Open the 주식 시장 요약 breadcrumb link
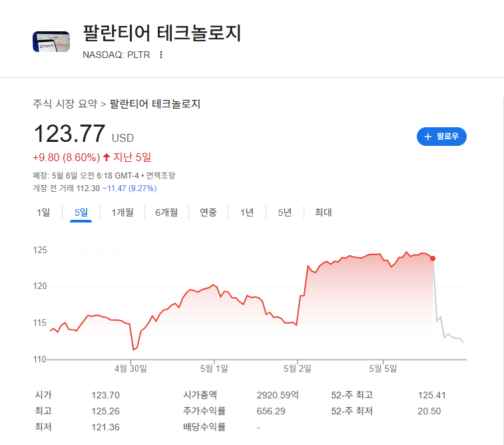This screenshot has width=504, height=445. point(65,104)
